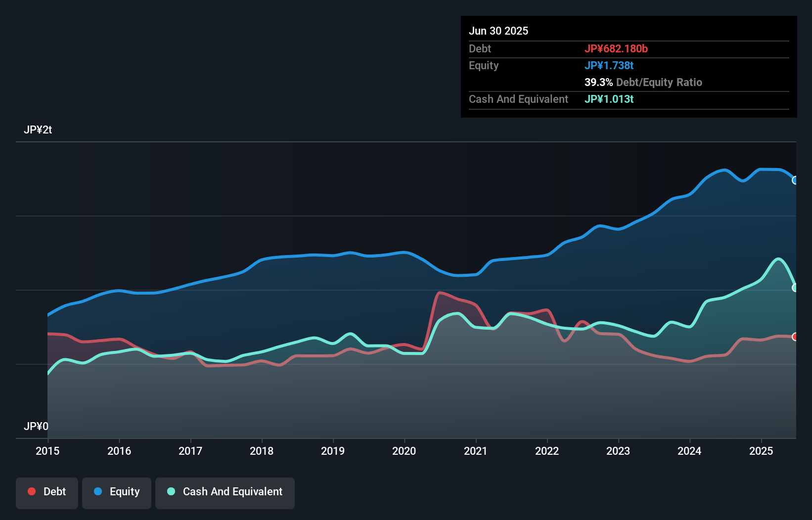The width and height of the screenshot is (812, 520).
Task: Select the 2020 year label on axis
Action: click(x=404, y=451)
